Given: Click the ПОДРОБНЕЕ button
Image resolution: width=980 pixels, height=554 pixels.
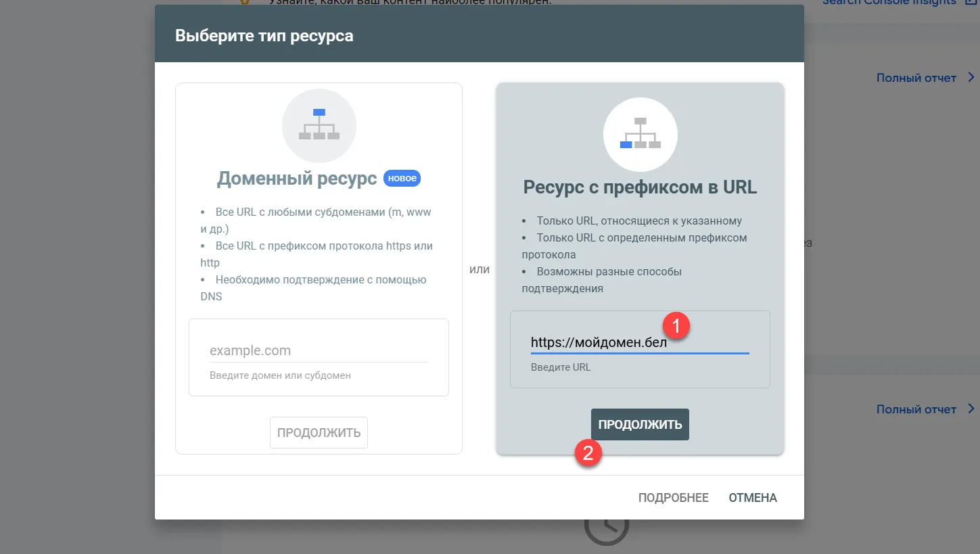Looking at the screenshot, I should 673,498.
